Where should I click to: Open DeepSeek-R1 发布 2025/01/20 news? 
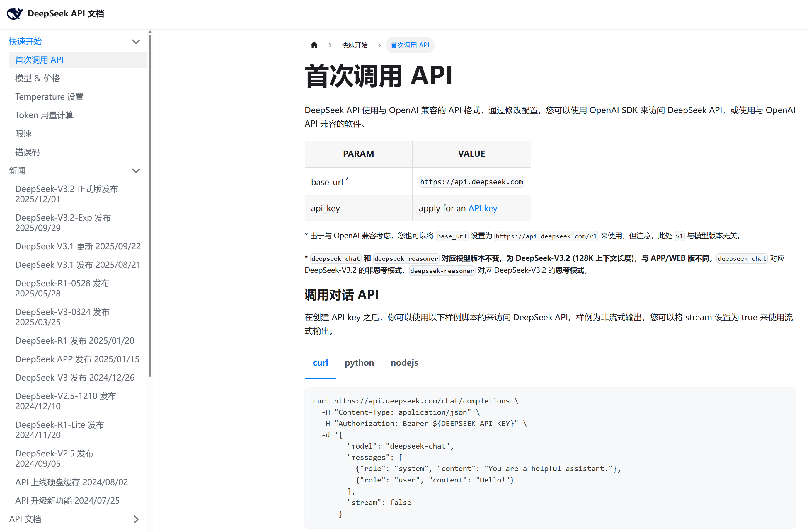click(75, 341)
